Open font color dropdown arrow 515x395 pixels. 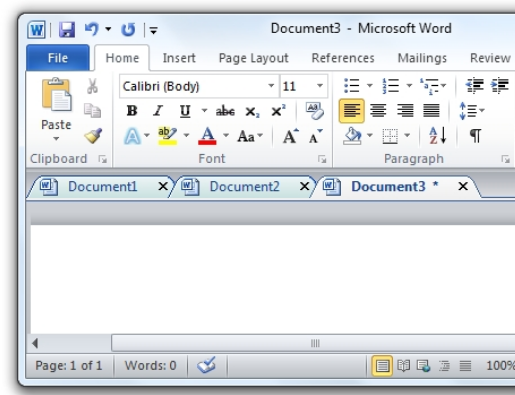pos(226,135)
